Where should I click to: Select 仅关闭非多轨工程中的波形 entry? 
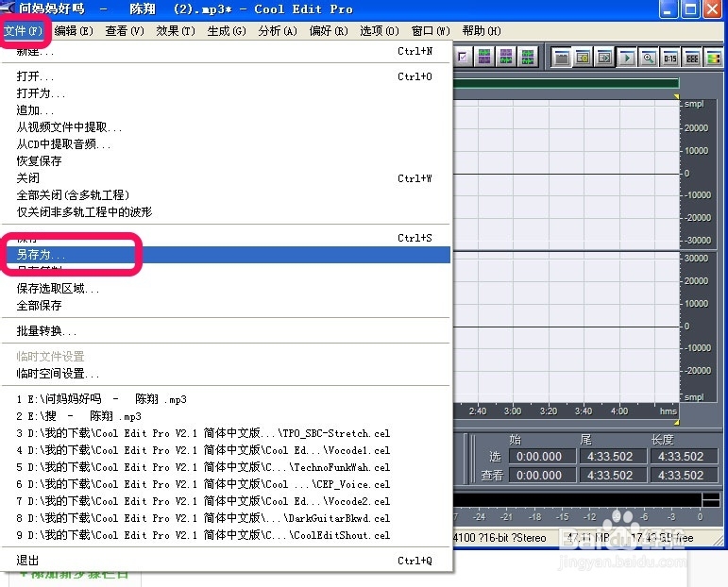pyautogui.click(x=226, y=212)
